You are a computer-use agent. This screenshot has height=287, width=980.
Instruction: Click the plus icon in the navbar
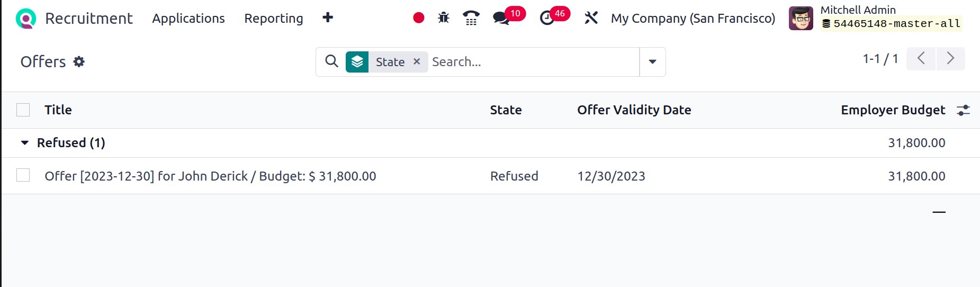pos(328,17)
